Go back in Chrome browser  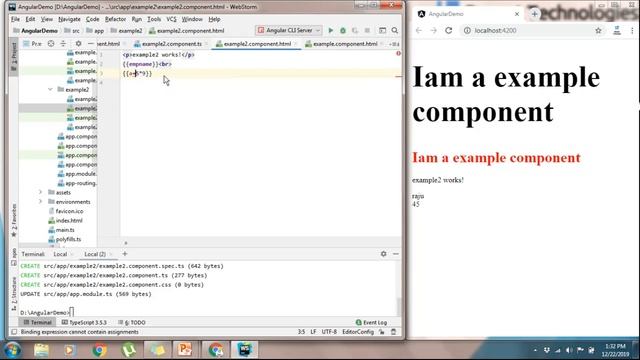pyautogui.click(x=419, y=31)
